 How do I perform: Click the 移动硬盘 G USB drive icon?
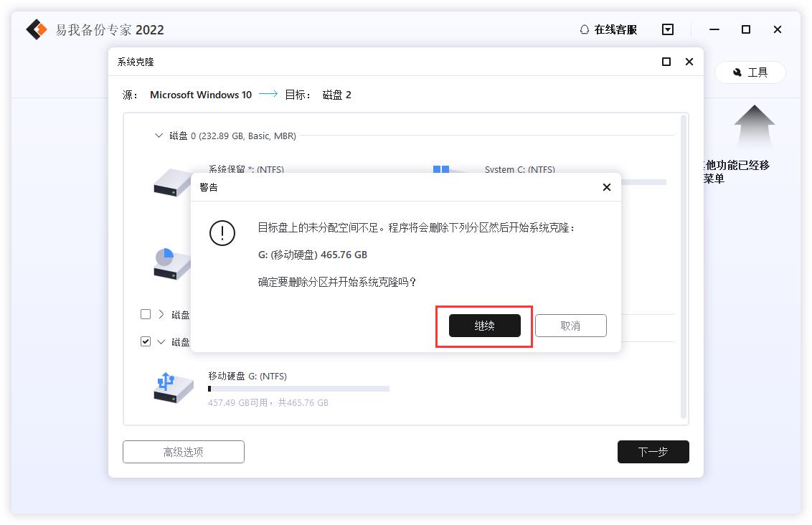[x=170, y=386]
